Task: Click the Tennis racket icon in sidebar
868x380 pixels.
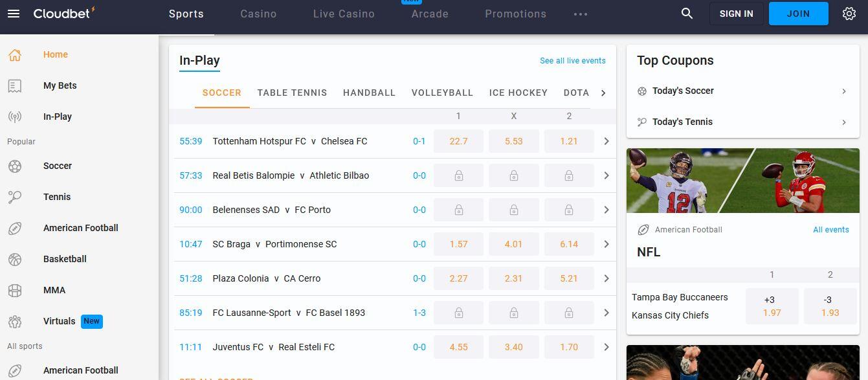Action: click(15, 197)
